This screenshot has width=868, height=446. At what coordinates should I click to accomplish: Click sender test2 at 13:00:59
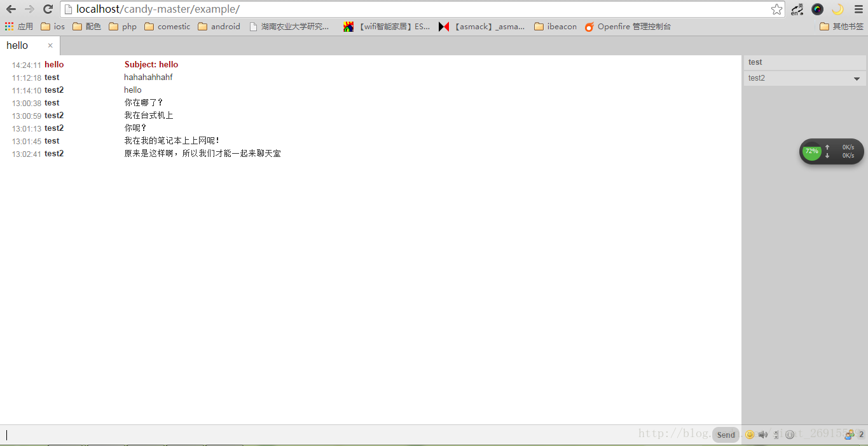click(x=54, y=116)
